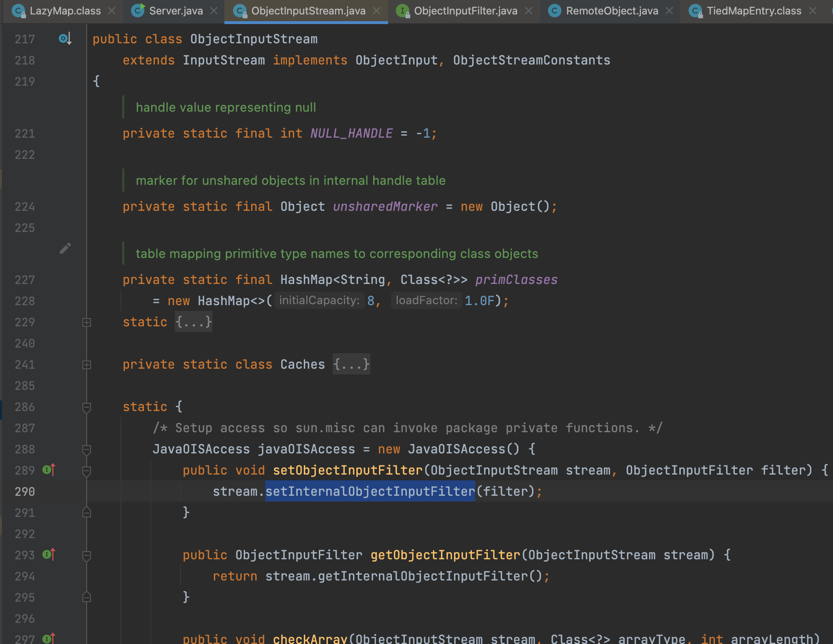
Task: Switch to the RemoteObject.java tab
Action: 612,11
